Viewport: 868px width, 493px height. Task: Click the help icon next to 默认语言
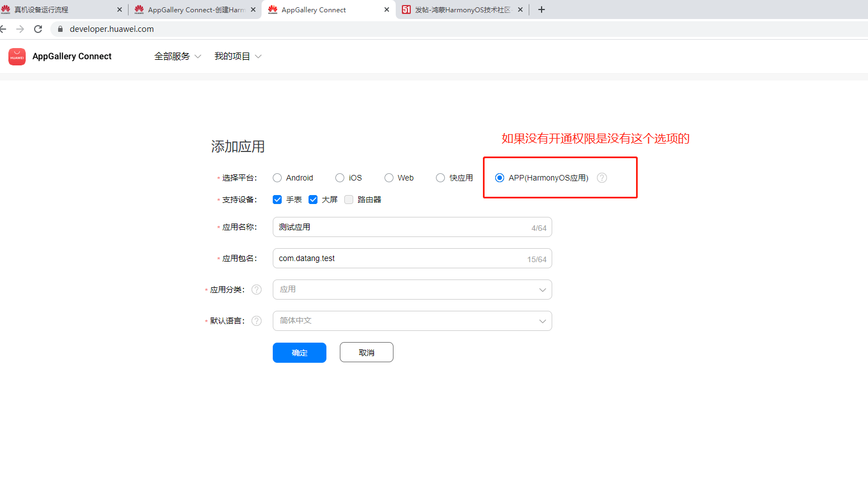pyautogui.click(x=257, y=321)
